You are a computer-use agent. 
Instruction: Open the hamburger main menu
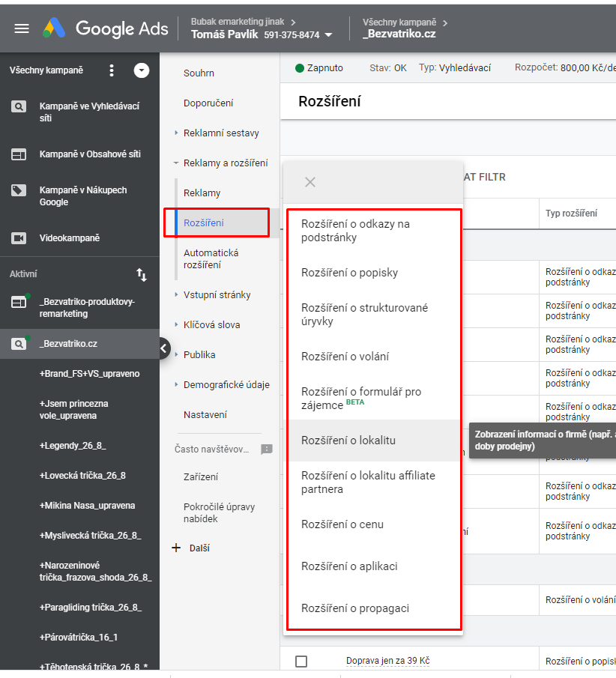click(22, 28)
